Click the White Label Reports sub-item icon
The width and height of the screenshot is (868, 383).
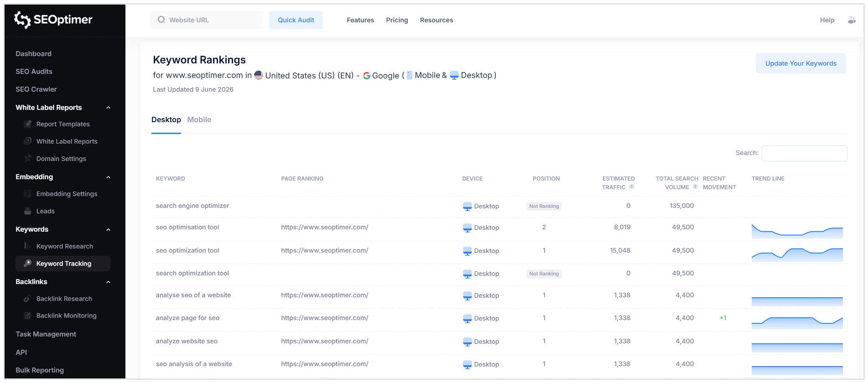[28, 141]
